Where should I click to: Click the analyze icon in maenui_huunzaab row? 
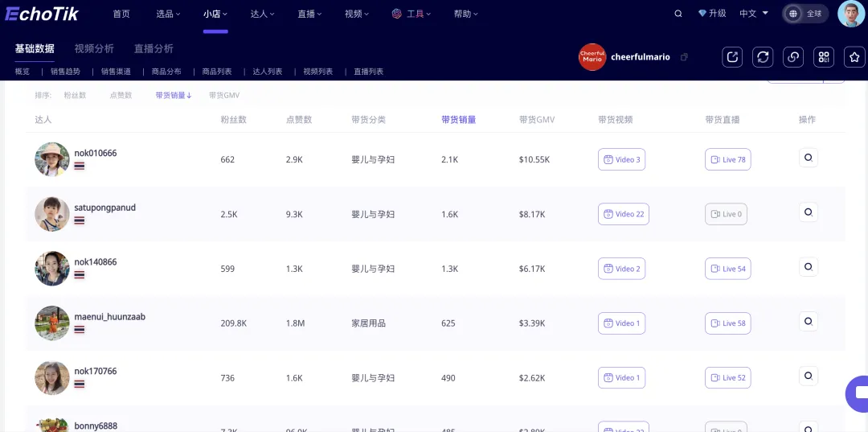pos(808,322)
